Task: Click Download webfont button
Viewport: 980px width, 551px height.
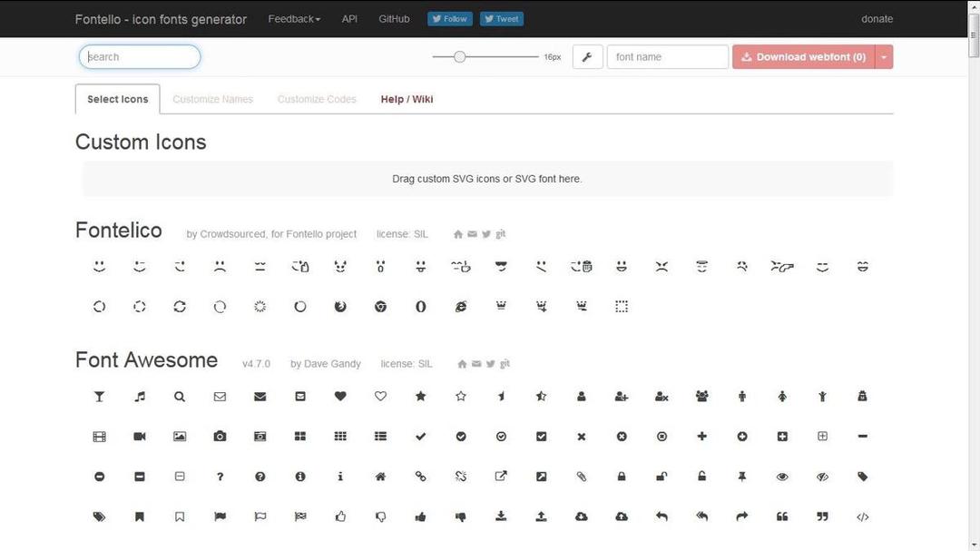Action: [804, 57]
